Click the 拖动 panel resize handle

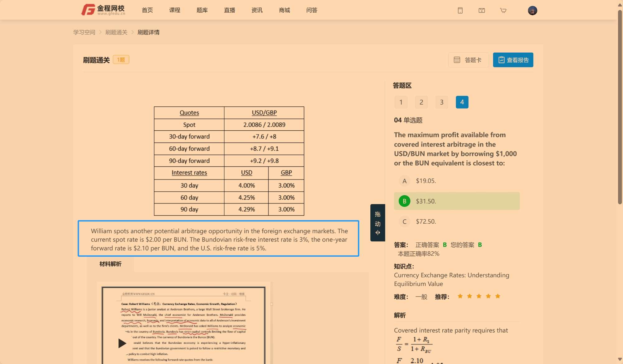[x=378, y=223]
